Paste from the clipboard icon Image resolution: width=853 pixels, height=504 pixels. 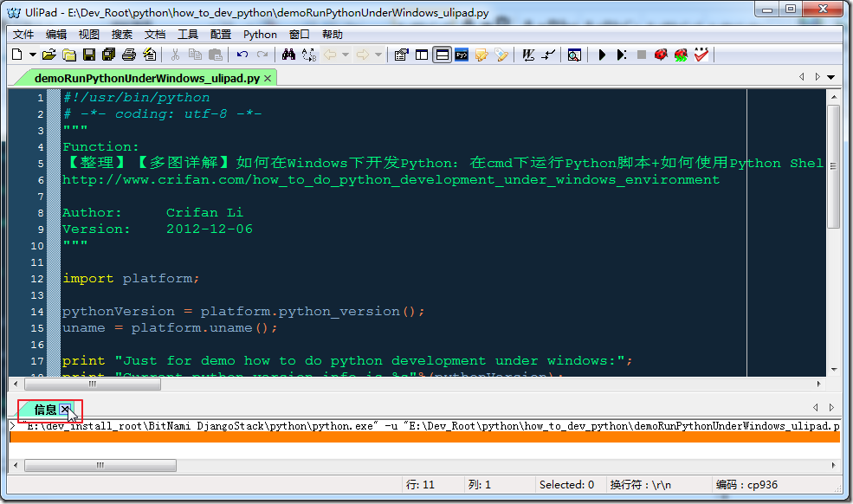[x=216, y=55]
